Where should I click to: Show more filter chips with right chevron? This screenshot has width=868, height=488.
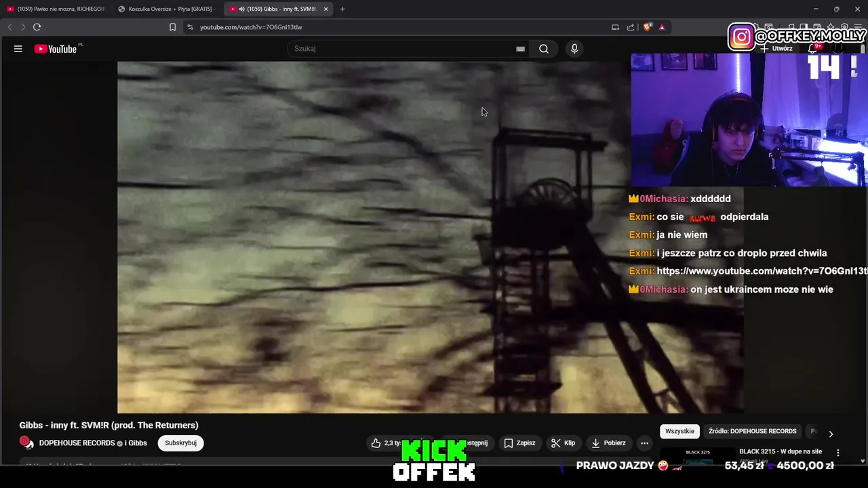(x=831, y=434)
